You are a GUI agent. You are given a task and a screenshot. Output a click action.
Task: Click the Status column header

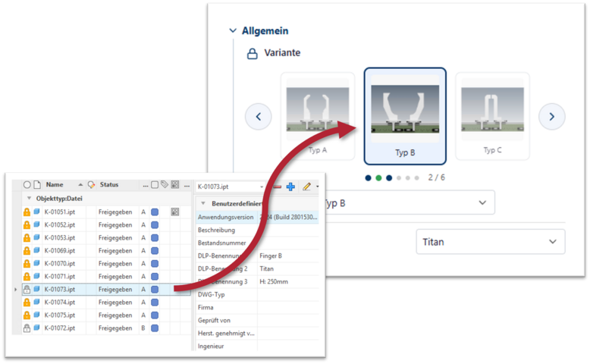coord(109,184)
